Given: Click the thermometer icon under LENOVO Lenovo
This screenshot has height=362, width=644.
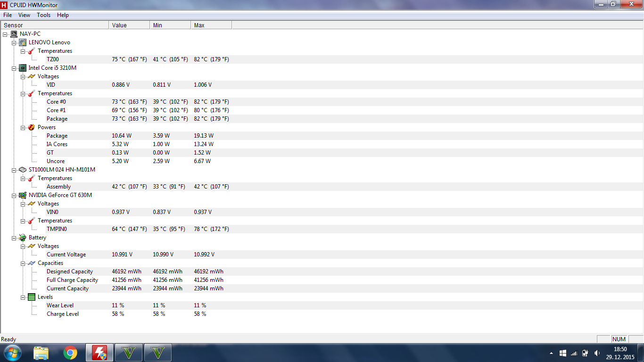Looking at the screenshot, I should click(32, 51).
